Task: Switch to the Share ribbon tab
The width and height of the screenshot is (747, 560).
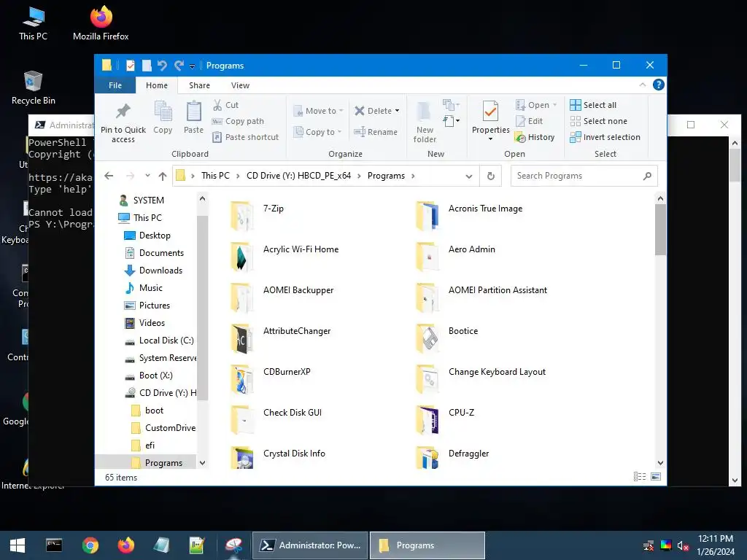Action: [199, 85]
